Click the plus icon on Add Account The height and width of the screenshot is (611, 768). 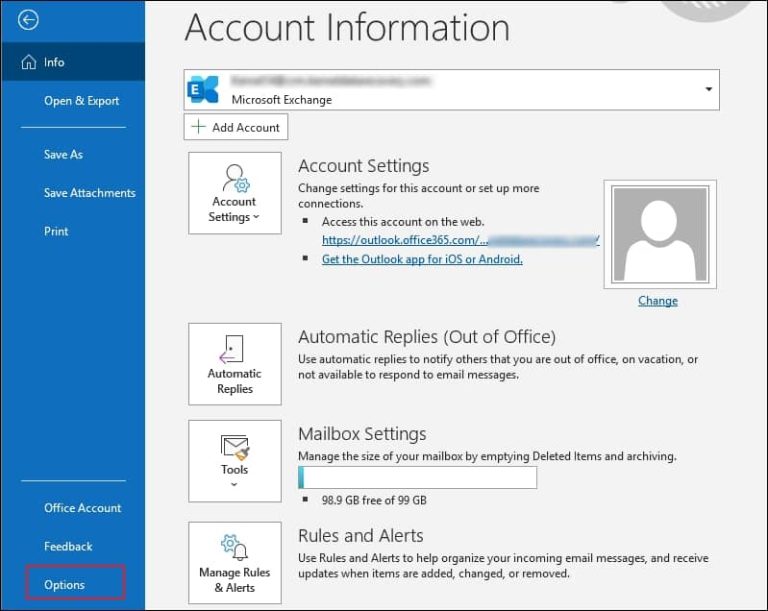click(198, 126)
